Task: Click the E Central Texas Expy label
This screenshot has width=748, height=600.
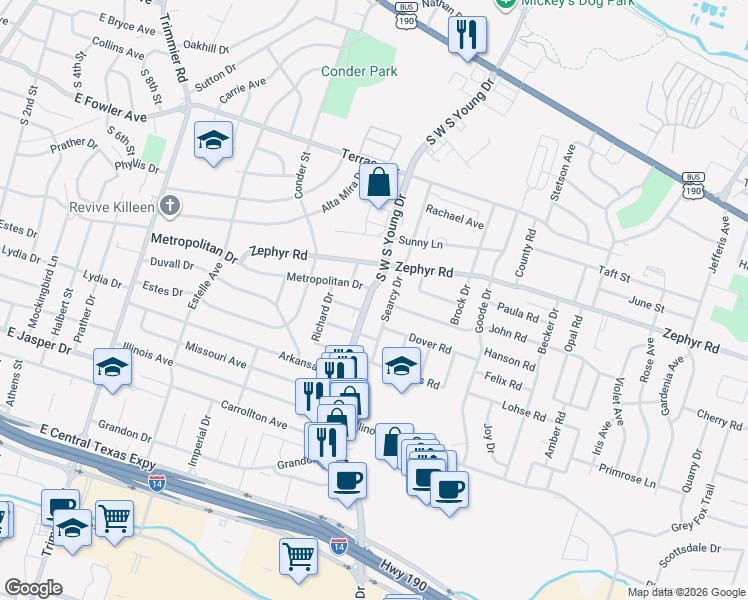Action: click(98, 446)
